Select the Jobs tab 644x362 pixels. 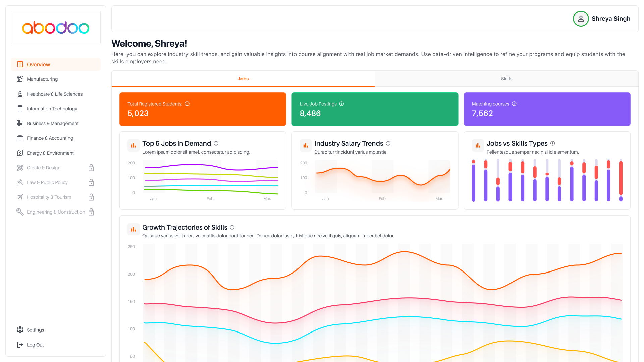pyautogui.click(x=243, y=79)
